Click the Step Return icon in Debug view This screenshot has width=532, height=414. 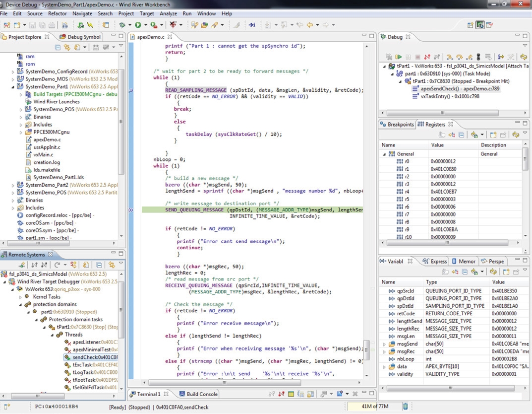[470, 57]
